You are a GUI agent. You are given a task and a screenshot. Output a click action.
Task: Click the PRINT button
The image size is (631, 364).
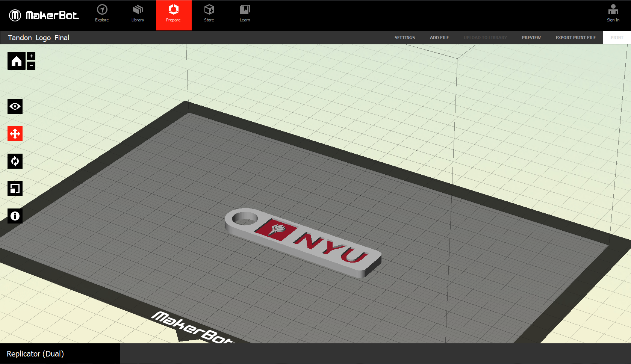617,38
